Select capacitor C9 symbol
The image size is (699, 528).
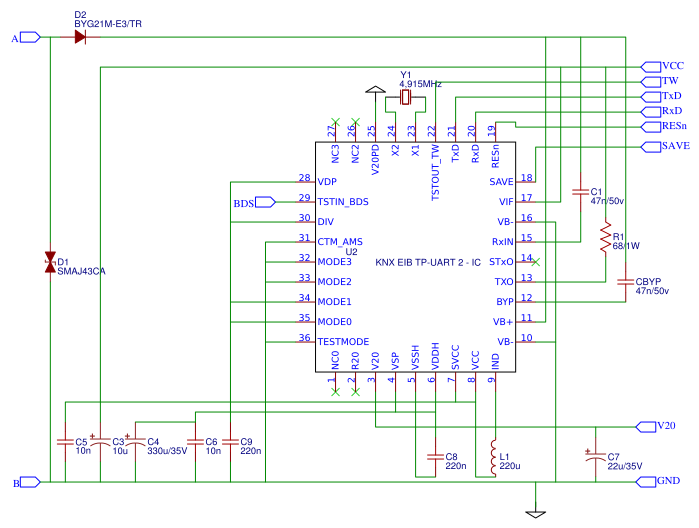230,441
